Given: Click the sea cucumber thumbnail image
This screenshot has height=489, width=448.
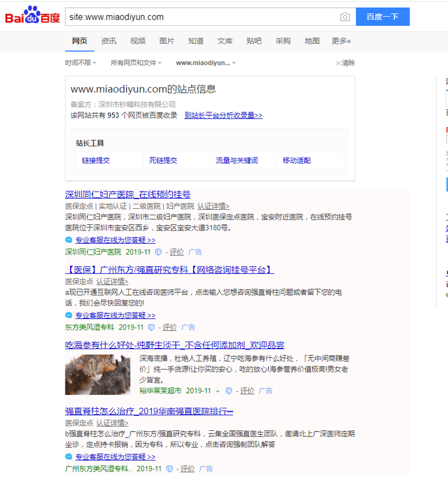Looking at the screenshot, I should click(x=97, y=374).
